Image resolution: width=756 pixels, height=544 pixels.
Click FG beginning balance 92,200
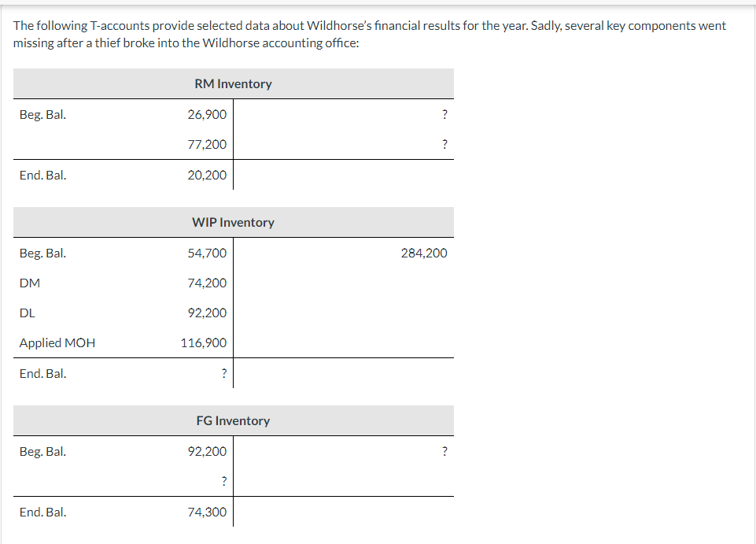[x=207, y=451]
